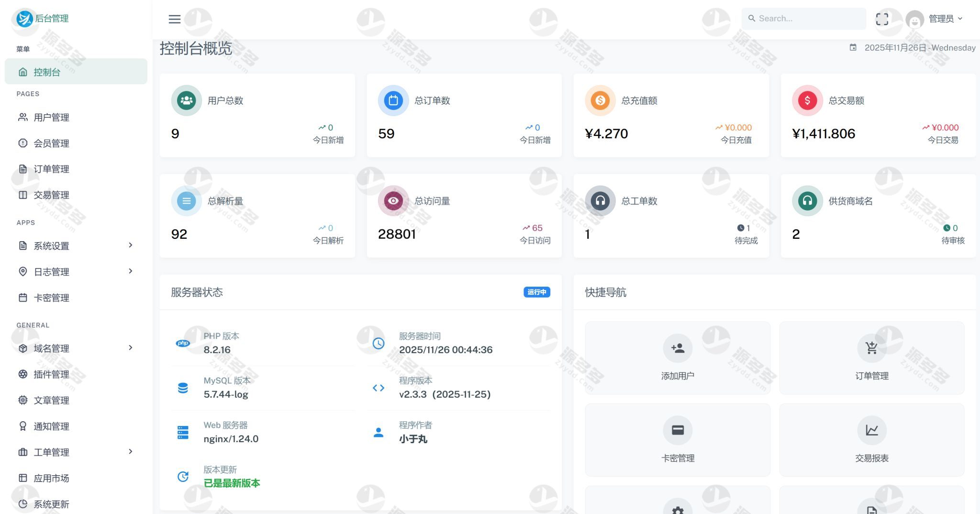The height and width of the screenshot is (514, 980).
Task: Toggle the hamburger sidebar menu icon
Action: click(x=175, y=19)
